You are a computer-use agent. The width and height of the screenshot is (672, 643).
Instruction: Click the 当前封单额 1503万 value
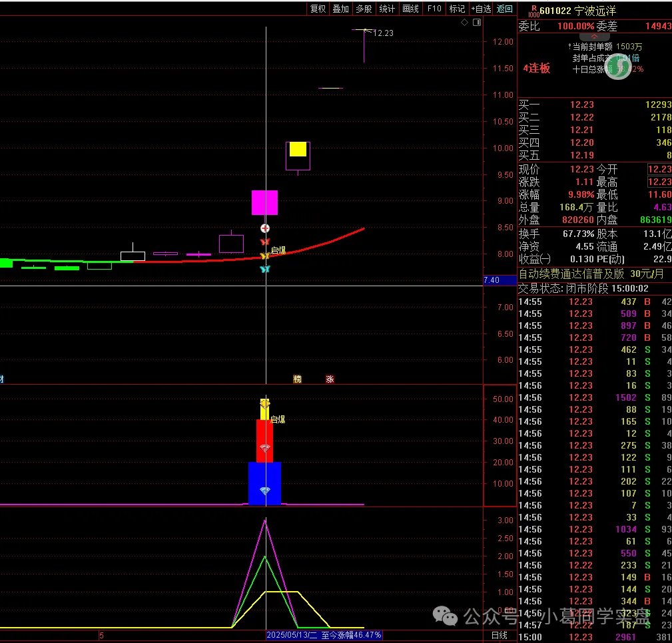pos(629,47)
